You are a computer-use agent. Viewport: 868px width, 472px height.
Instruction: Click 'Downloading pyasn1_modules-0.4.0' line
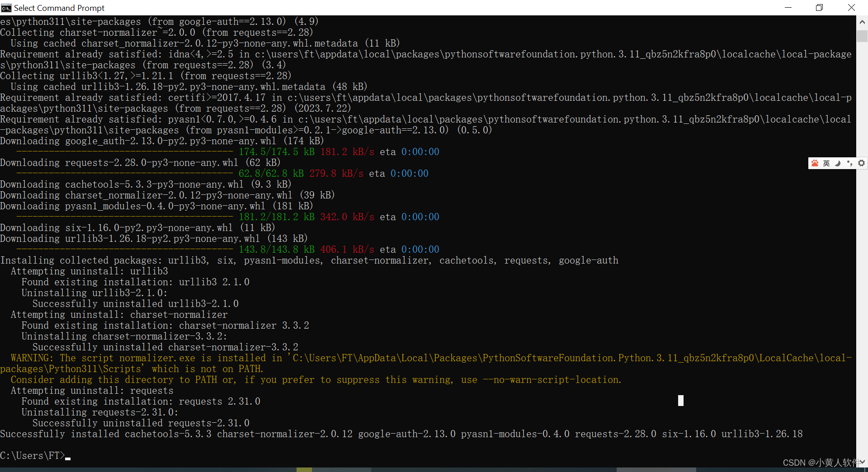click(x=156, y=206)
